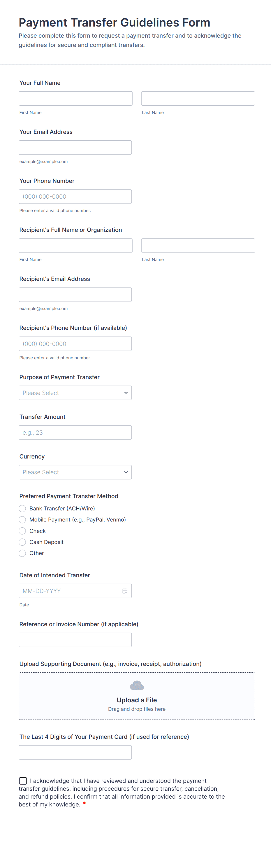Choose the Mobile Payment radio button

point(22,519)
